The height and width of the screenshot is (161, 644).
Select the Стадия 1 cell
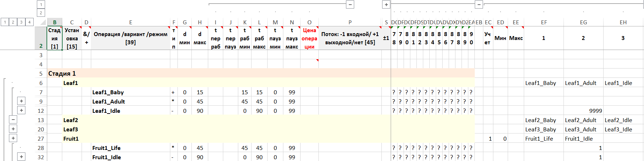(x=62, y=74)
